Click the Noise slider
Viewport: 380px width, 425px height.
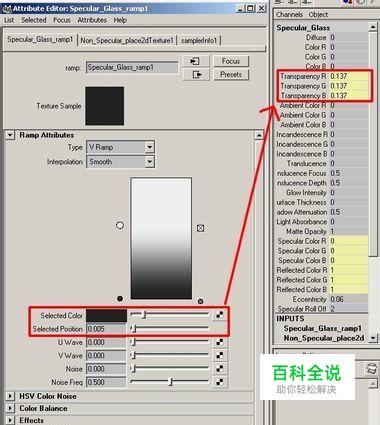click(x=170, y=369)
